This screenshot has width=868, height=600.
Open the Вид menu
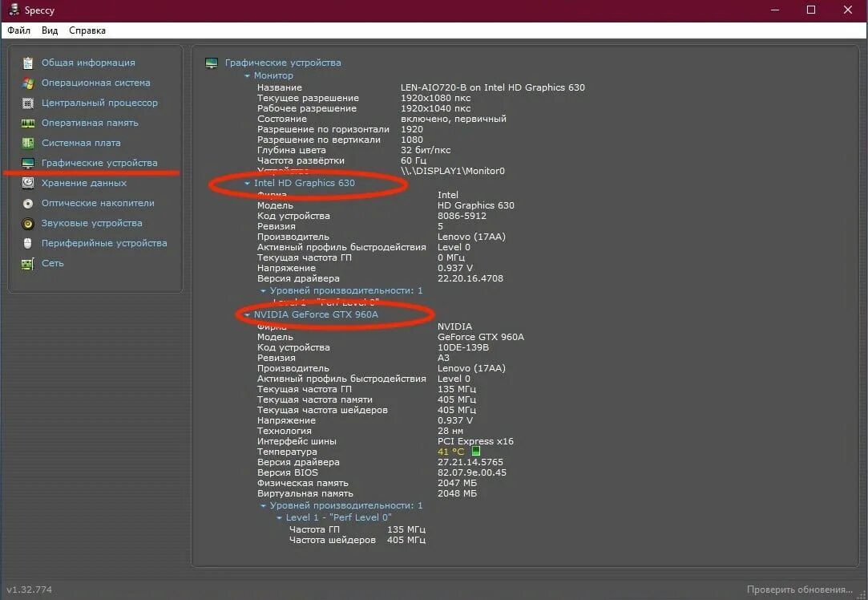pyautogui.click(x=50, y=30)
